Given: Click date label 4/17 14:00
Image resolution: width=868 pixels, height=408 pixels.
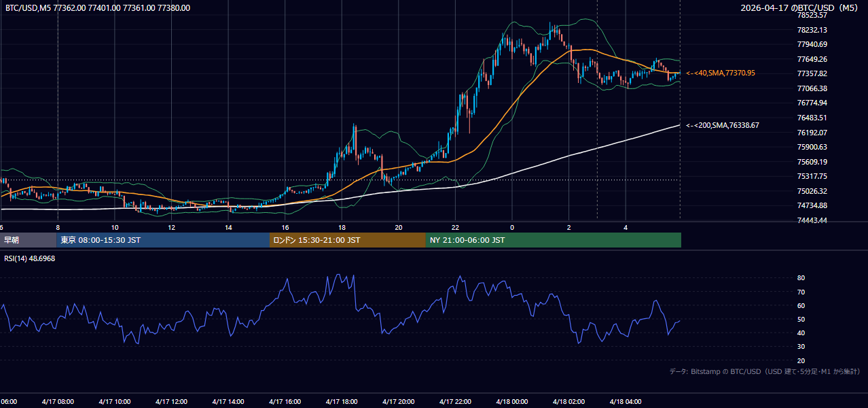Looking at the screenshot, I should coord(228,401).
